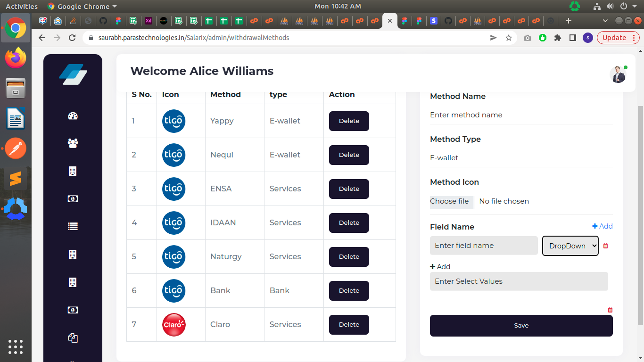Launch Firefox from the Ubuntu dock
The height and width of the screenshot is (362, 644).
point(16,58)
